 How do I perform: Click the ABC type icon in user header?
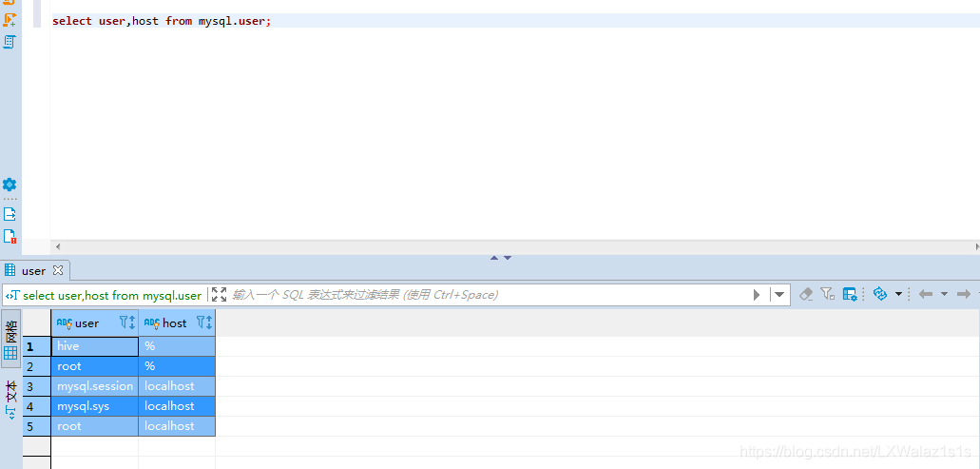click(65, 322)
